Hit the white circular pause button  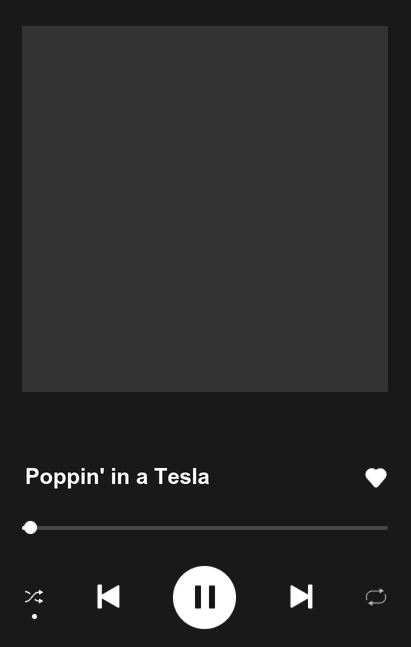tap(205, 597)
